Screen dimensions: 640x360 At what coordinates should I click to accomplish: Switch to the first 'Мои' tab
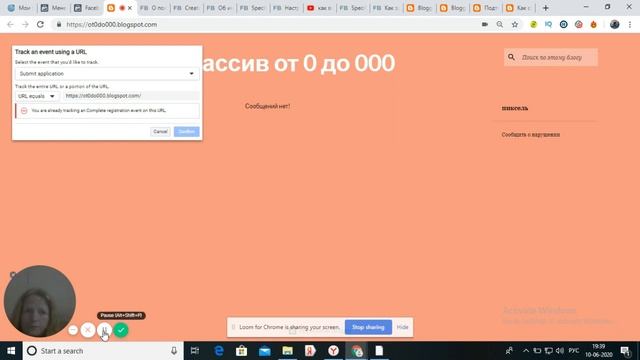(19, 8)
